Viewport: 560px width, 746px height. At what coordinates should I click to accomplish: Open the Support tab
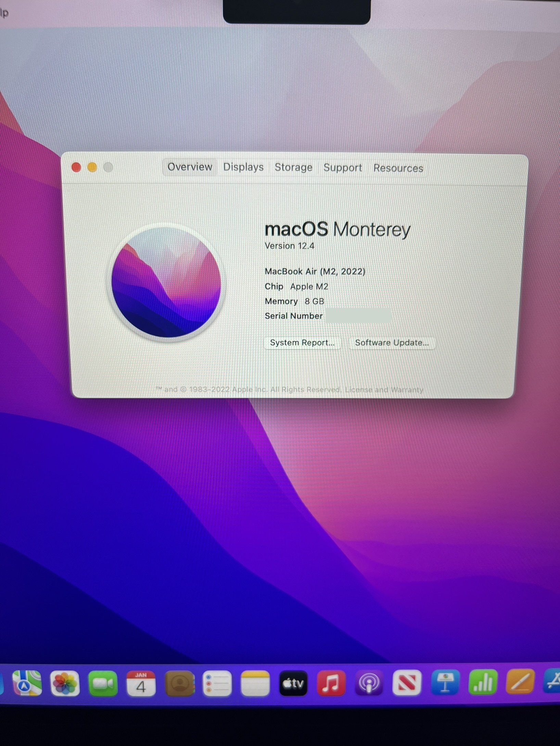[343, 168]
